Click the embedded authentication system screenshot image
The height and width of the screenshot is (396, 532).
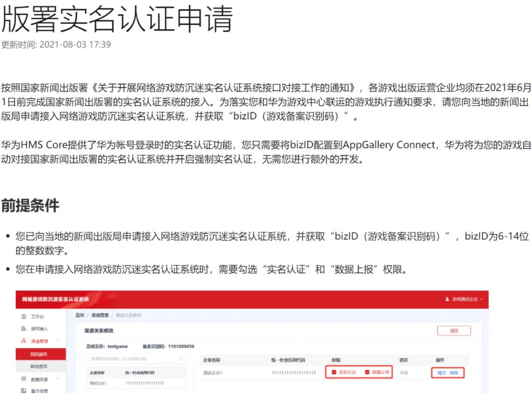click(x=252, y=342)
